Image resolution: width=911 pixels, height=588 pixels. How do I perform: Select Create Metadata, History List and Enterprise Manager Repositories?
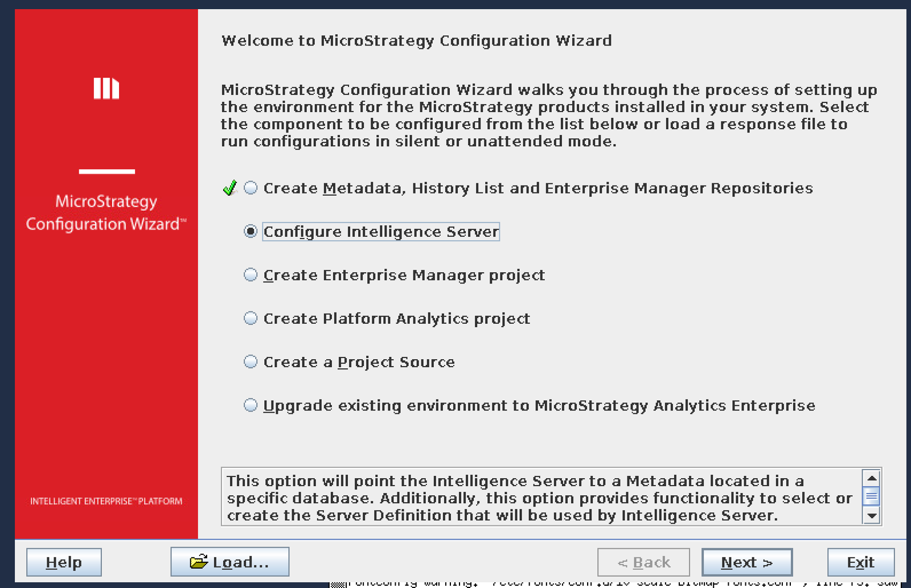coord(249,188)
